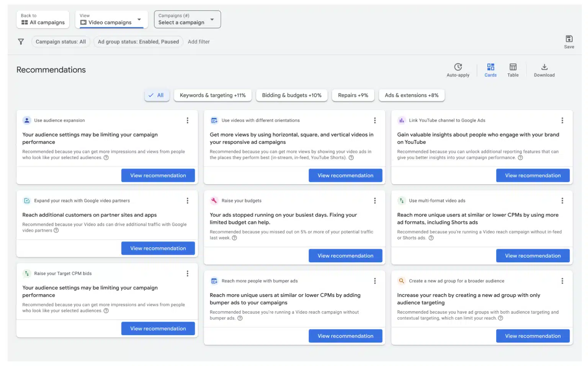This screenshot has width=588, height=366.
Task: Switch to Table view
Action: 513,70
